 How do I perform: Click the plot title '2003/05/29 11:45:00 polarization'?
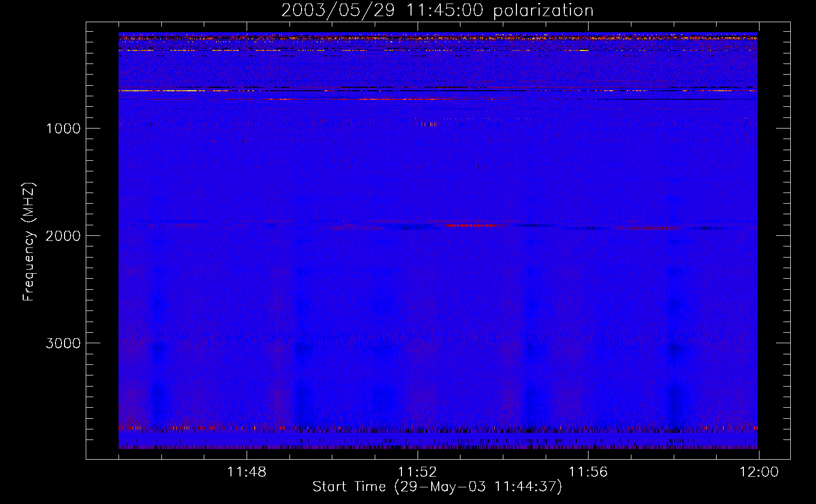437,11
